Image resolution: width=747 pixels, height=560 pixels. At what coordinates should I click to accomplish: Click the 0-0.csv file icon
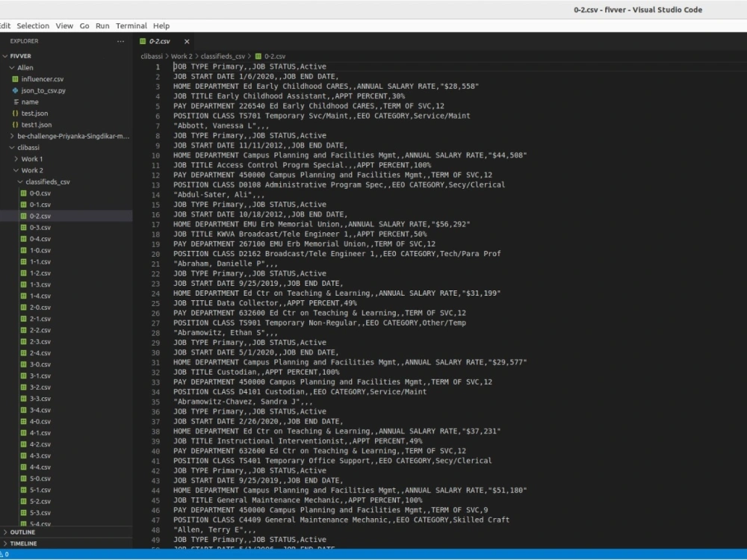click(23, 193)
